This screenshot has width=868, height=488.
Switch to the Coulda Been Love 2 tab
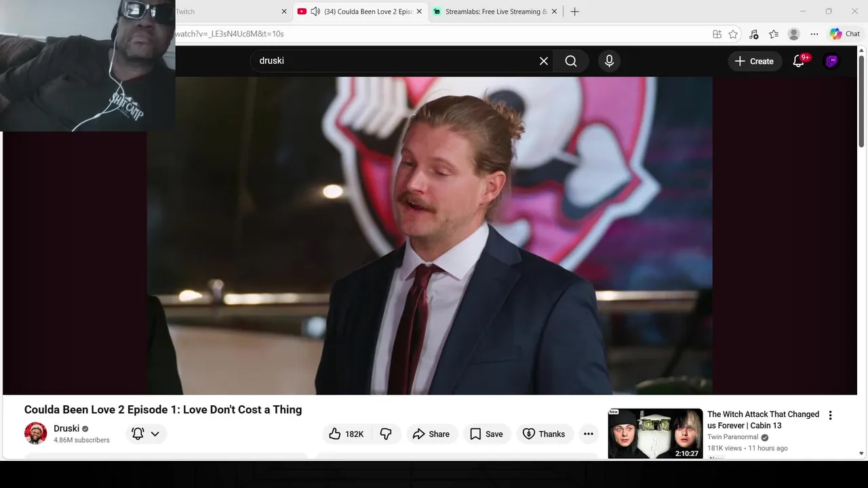(x=359, y=12)
